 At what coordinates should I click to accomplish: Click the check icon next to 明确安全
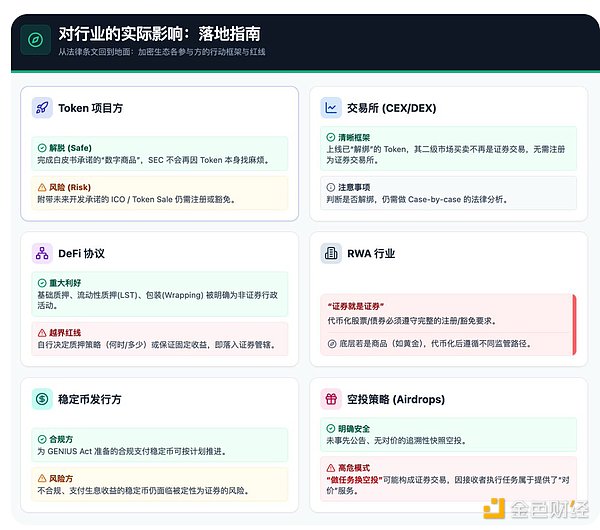331,428
